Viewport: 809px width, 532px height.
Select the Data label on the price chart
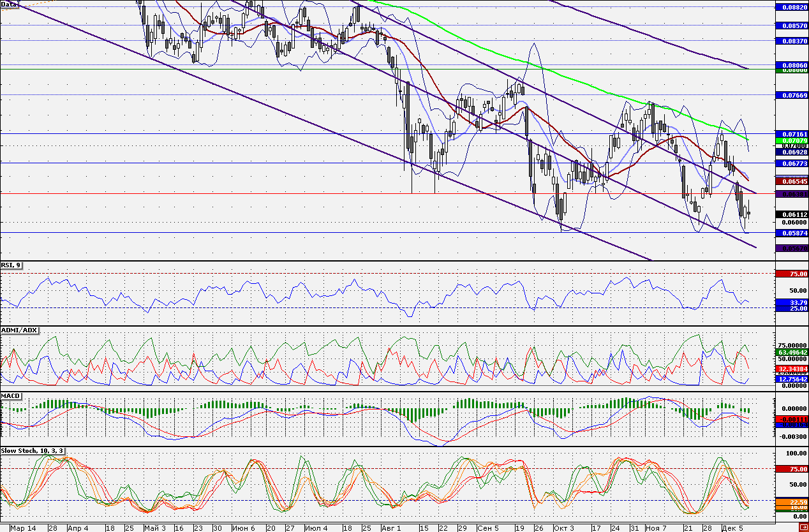point(8,4)
